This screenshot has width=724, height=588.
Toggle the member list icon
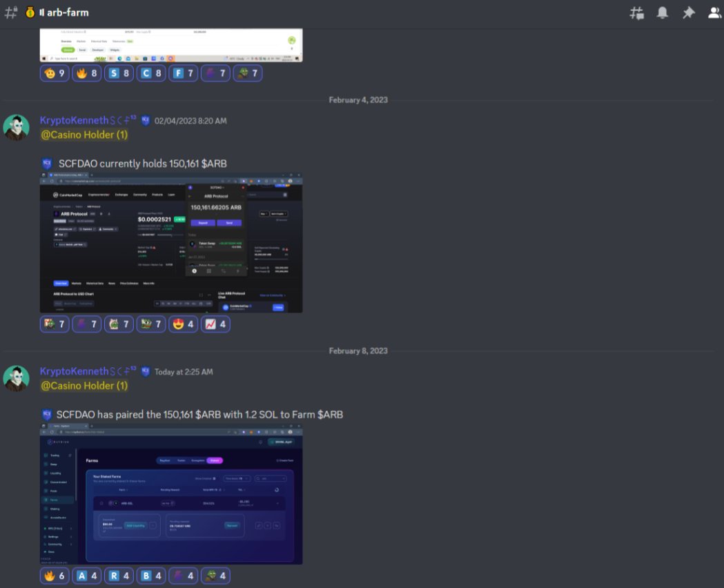[x=715, y=12]
